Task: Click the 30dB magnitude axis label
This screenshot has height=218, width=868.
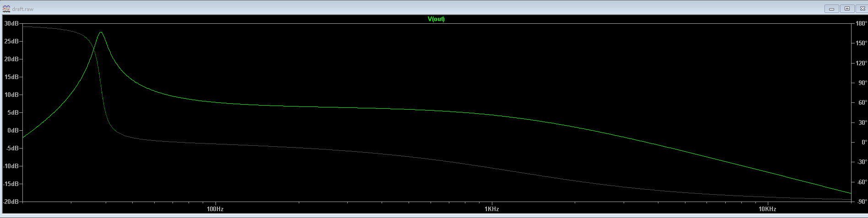Action: (x=11, y=23)
